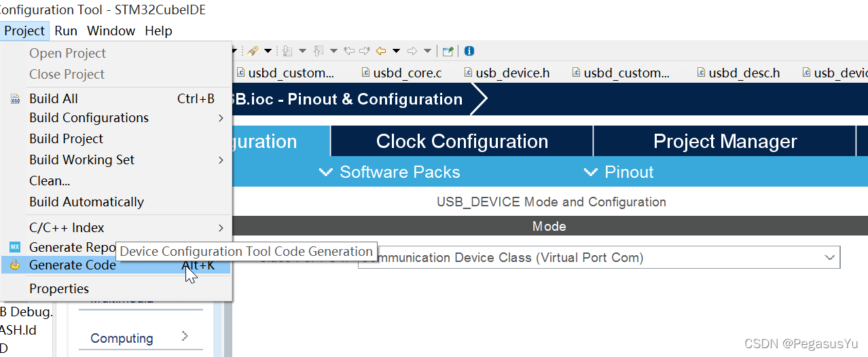Open the Clock Configuration tab
The width and height of the screenshot is (868, 357).
click(462, 141)
